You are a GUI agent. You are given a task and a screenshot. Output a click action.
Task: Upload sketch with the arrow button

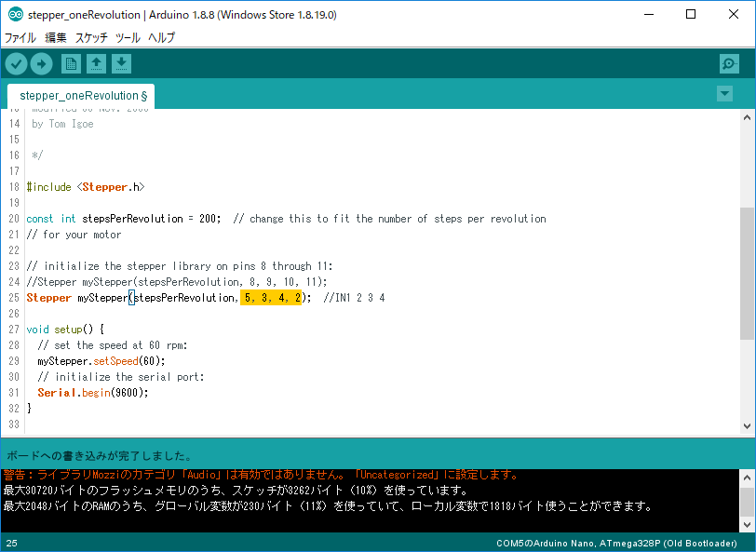click(42, 63)
